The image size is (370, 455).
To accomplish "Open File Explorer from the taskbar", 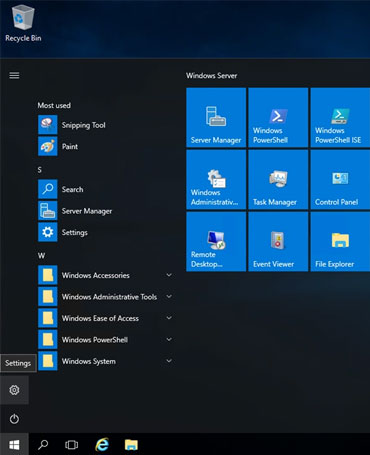I will click(131, 444).
